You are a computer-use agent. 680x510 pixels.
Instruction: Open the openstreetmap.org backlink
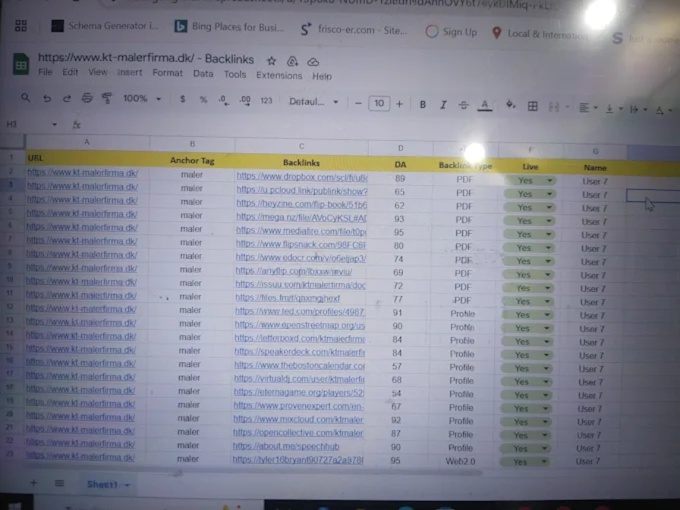click(x=301, y=325)
